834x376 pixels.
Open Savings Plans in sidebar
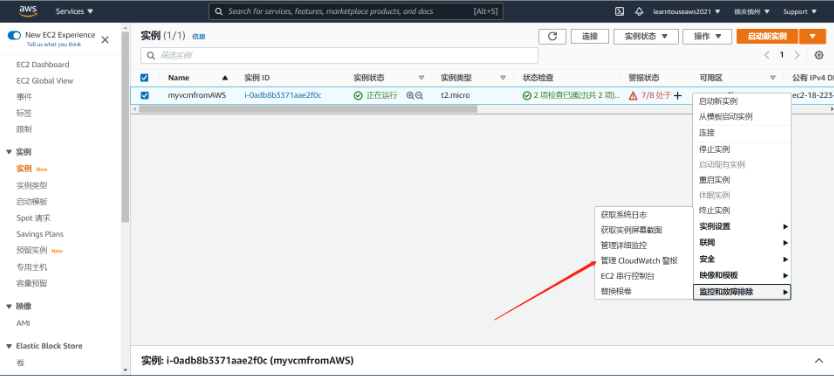coord(40,234)
